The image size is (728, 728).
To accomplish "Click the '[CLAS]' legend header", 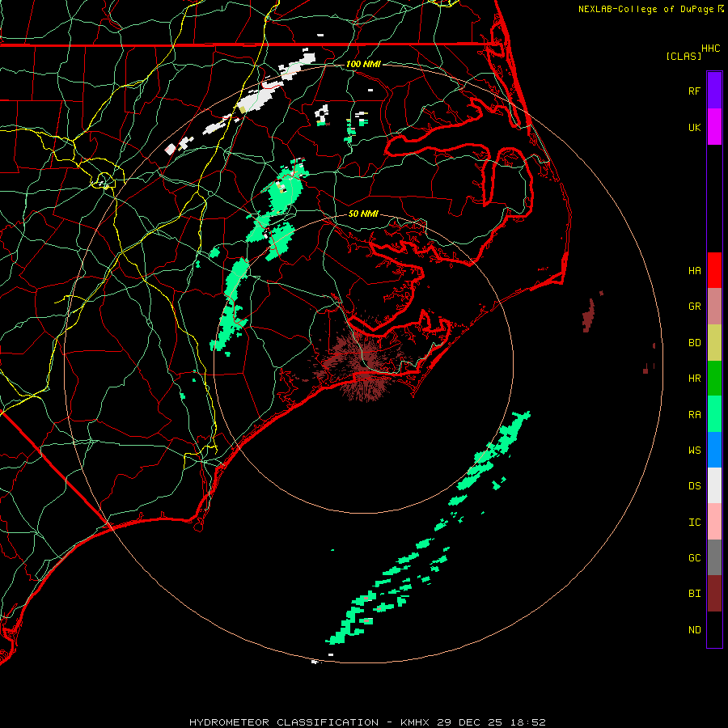I will coord(684,56).
